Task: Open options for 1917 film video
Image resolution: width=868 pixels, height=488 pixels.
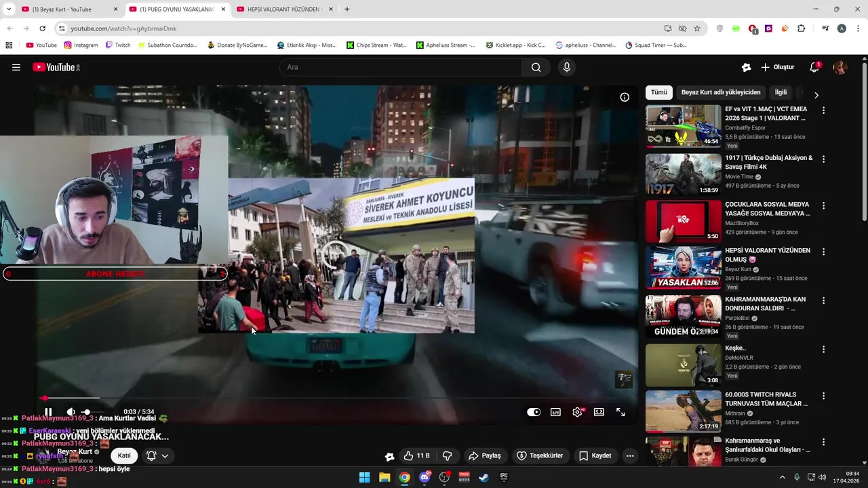Action: (824, 159)
